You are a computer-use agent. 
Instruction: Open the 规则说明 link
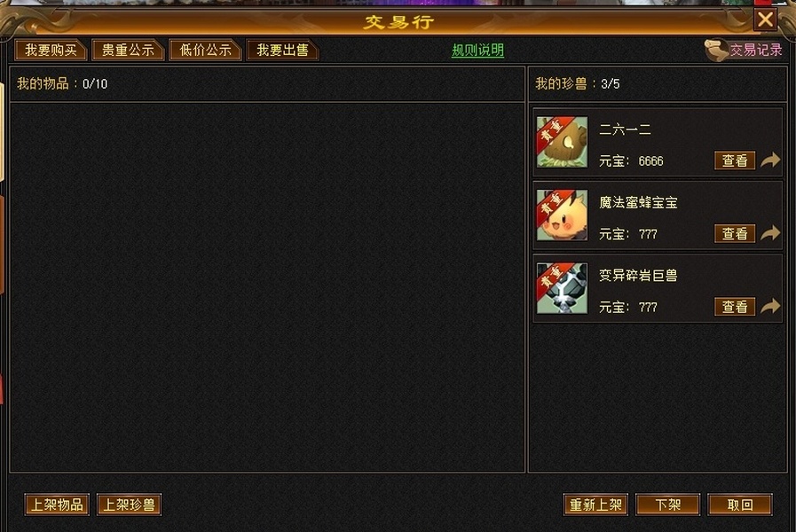click(477, 51)
